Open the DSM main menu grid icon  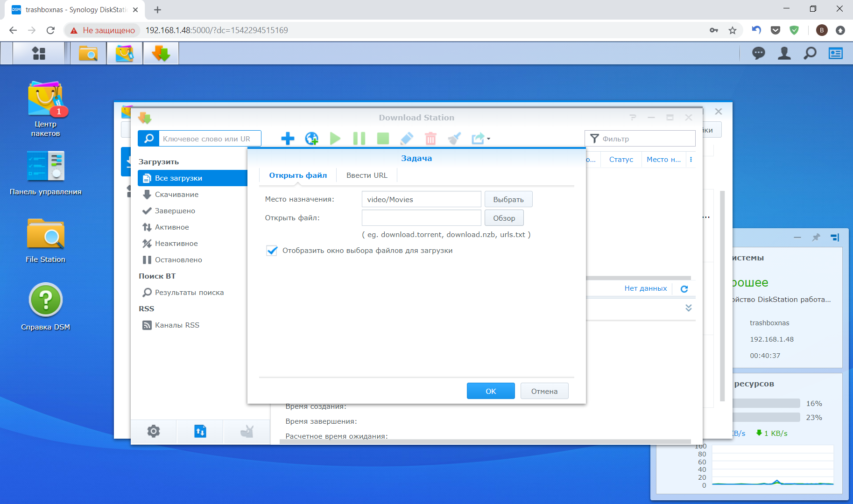coord(39,53)
